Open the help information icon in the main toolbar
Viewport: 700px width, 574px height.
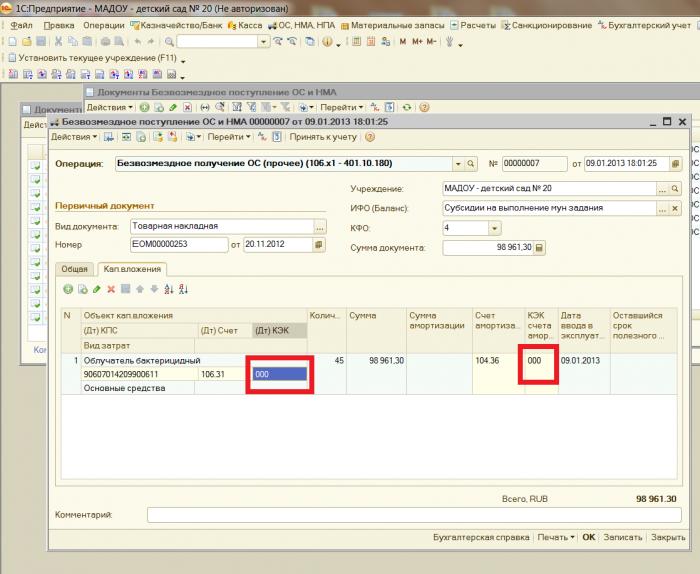tap(327, 42)
